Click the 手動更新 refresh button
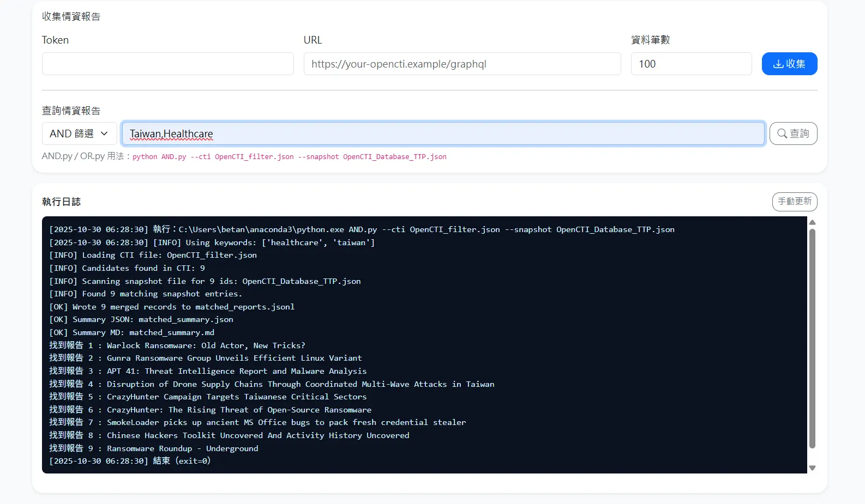Screen dimensions: 865x504 click(795, 202)
